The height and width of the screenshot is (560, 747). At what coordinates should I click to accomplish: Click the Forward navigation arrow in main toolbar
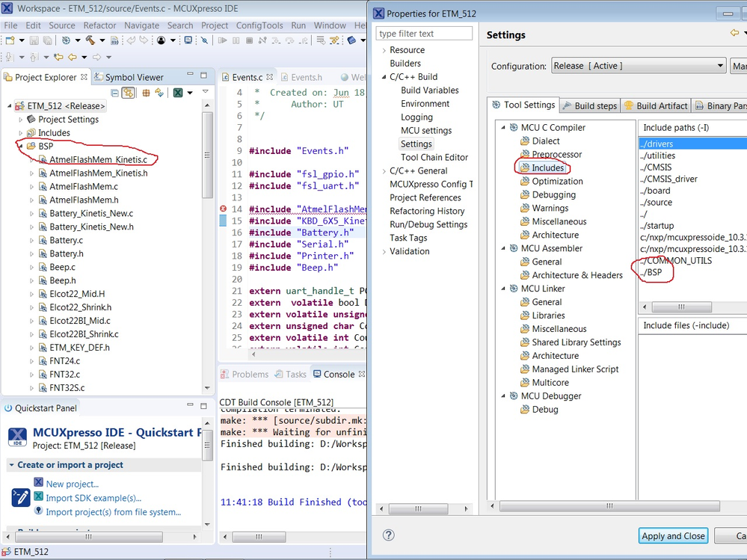[x=96, y=57]
